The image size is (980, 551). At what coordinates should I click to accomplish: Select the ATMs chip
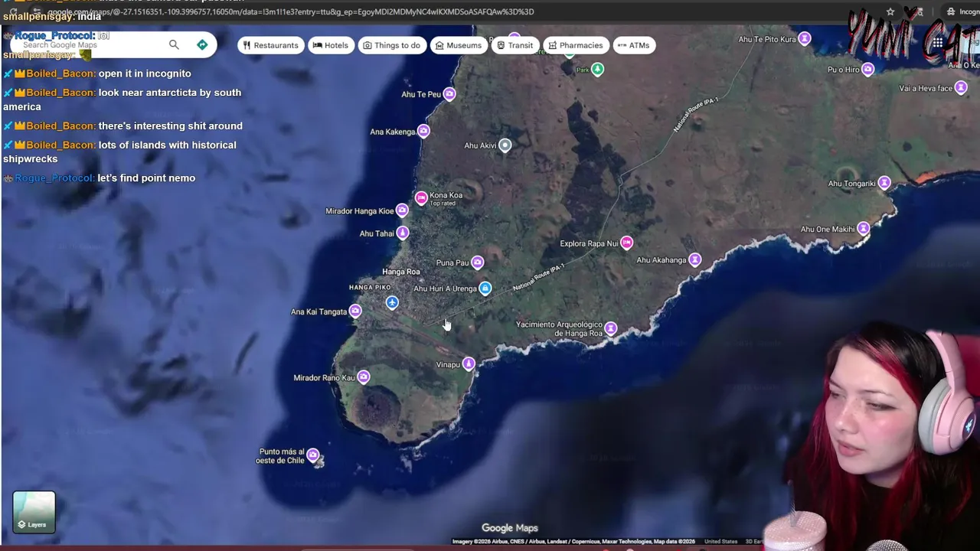[633, 45]
